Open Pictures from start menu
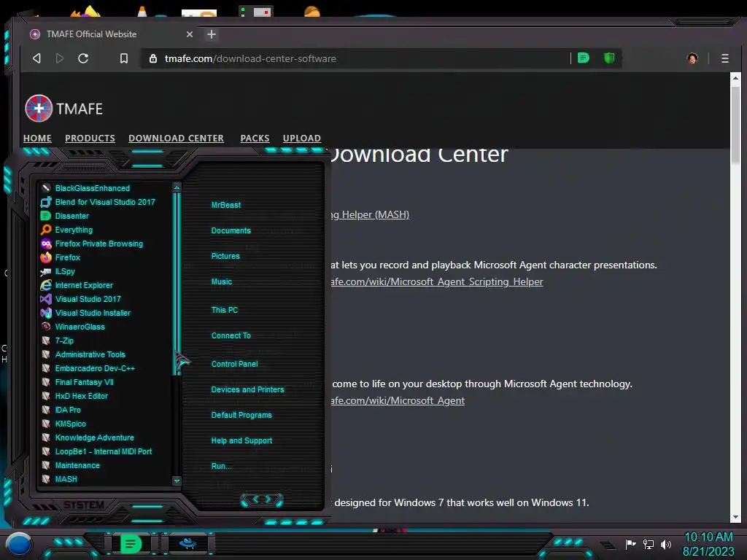This screenshot has height=560, width=747. (x=225, y=256)
